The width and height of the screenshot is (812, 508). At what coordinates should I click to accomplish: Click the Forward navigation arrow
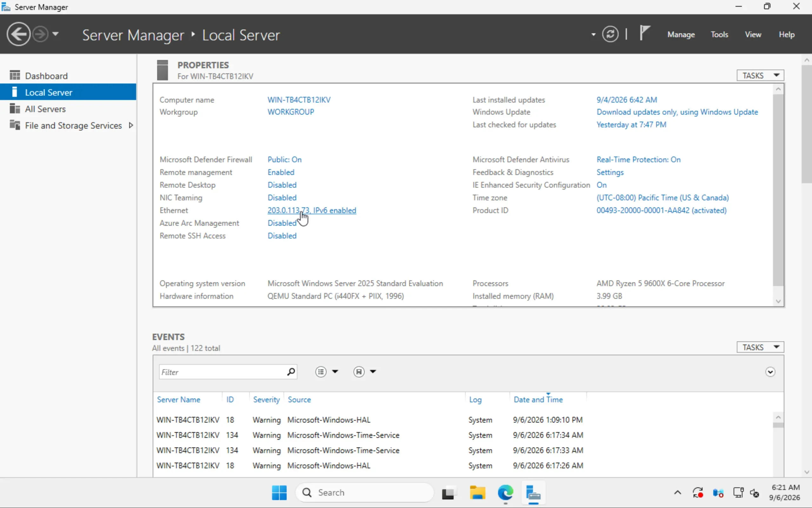[x=40, y=34]
